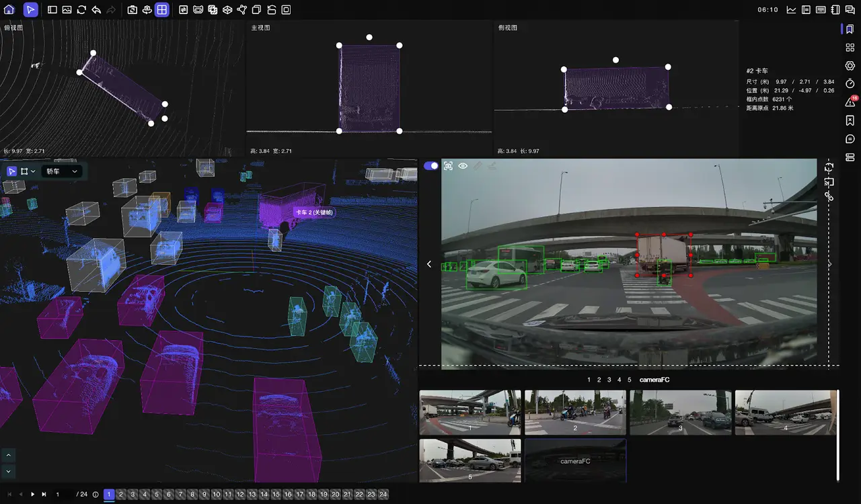Click the image picture icon in toolbar
The image size is (861, 504).
67,10
